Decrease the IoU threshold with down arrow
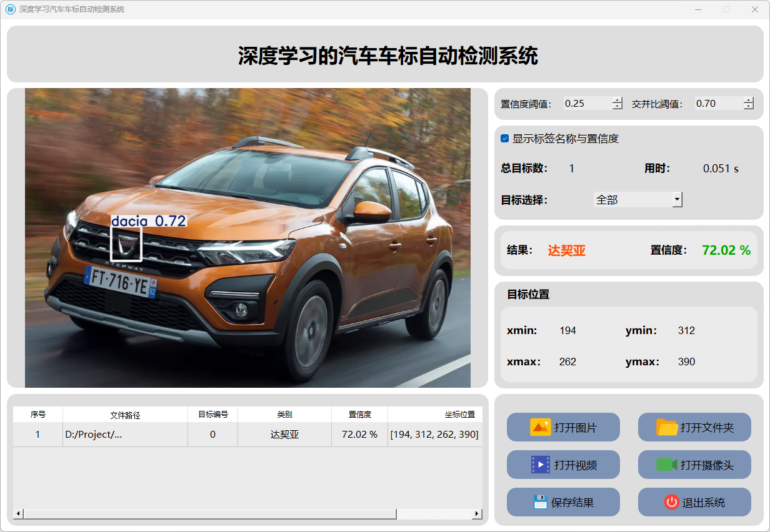The width and height of the screenshot is (770, 532). pyautogui.click(x=749, y=107)
